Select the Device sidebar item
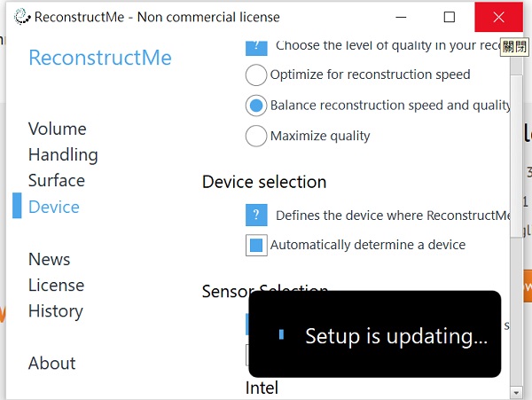The width and height of the screenshot is (532, 400). pyautogui.click(x=54, y=207)
